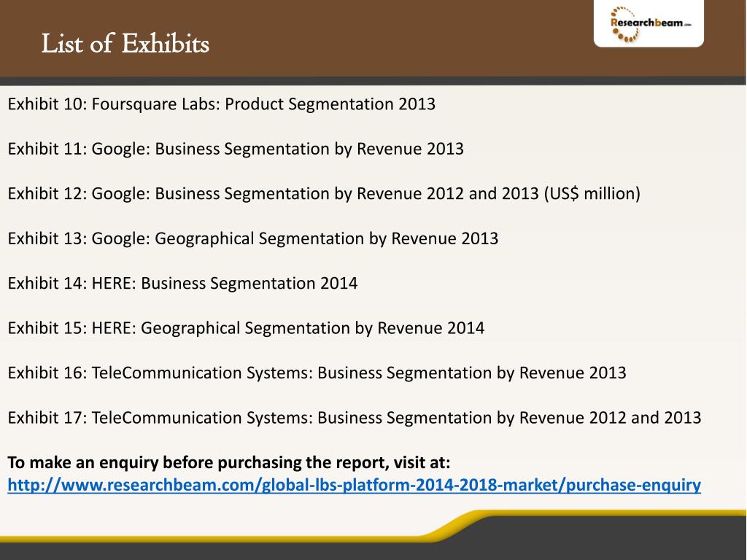Click 'To make an enquiry before purchasing' text
This screenshot has height=560, width=747.
(x=228, y=462)
